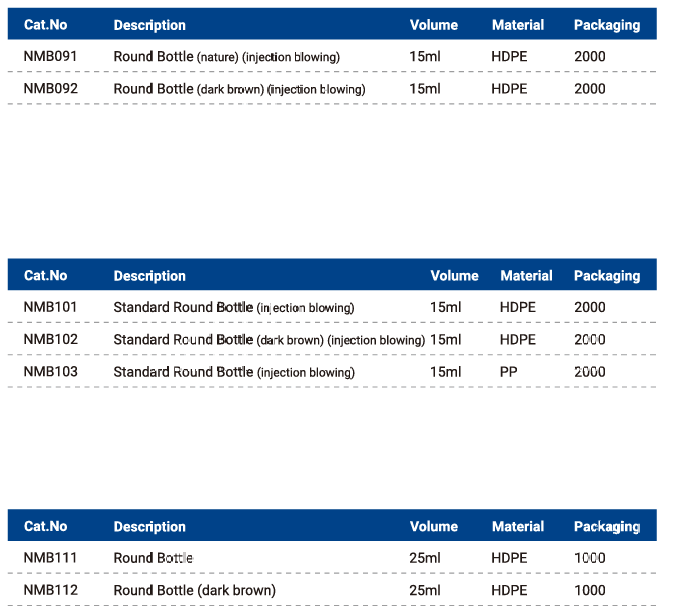Screen dimensions: 690x610
Task: Click Packaging header above NMB111 table
Action: pyautogui.click(x=607, y=527)
